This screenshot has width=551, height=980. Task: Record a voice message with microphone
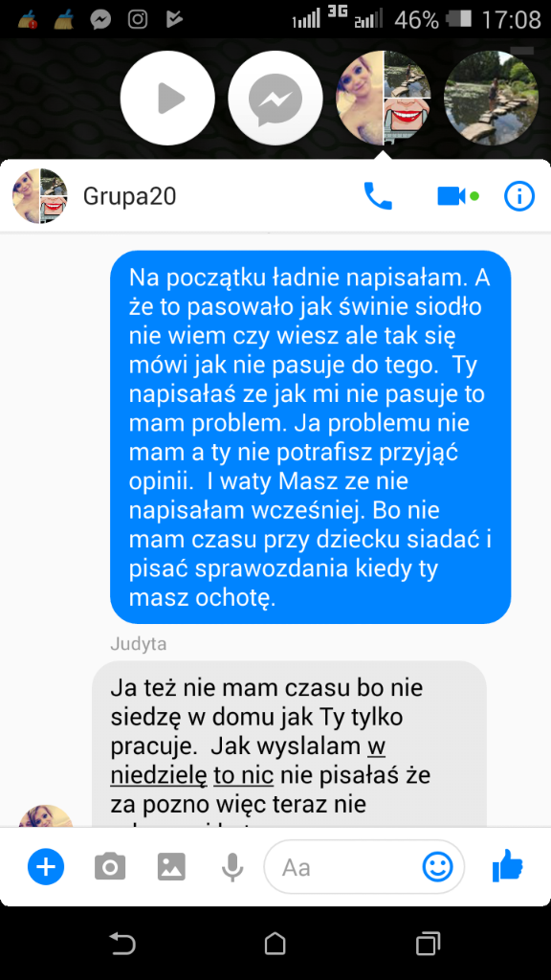coord(232,867)
